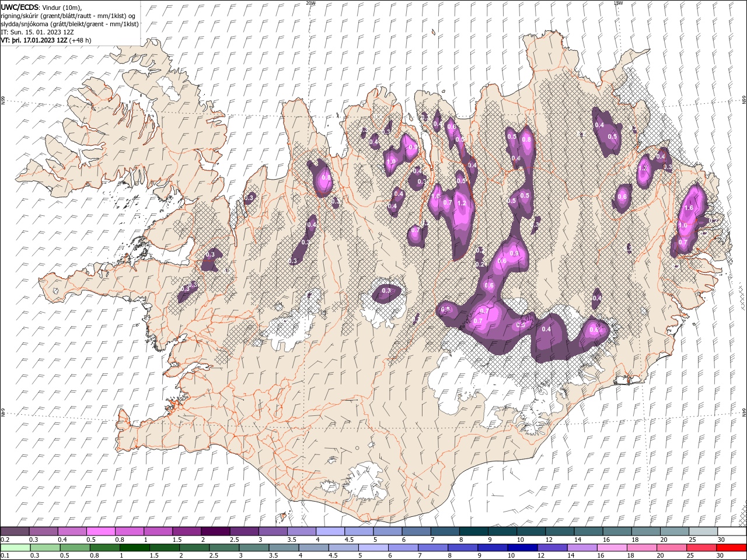The width and height of the screenshot is (747, 560).
Task: Click the dark plum 0.2 swatch in the top legend row
Action: click(15, 531)
